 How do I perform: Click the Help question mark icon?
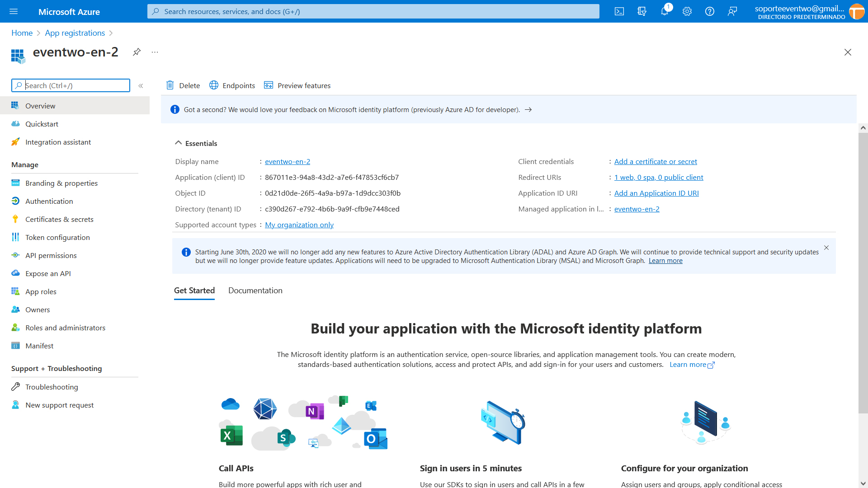[x=710, y=11]
